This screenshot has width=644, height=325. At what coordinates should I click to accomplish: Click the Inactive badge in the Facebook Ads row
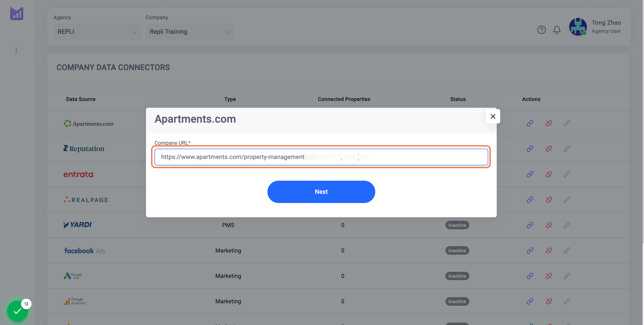click(x=457, y=251)
